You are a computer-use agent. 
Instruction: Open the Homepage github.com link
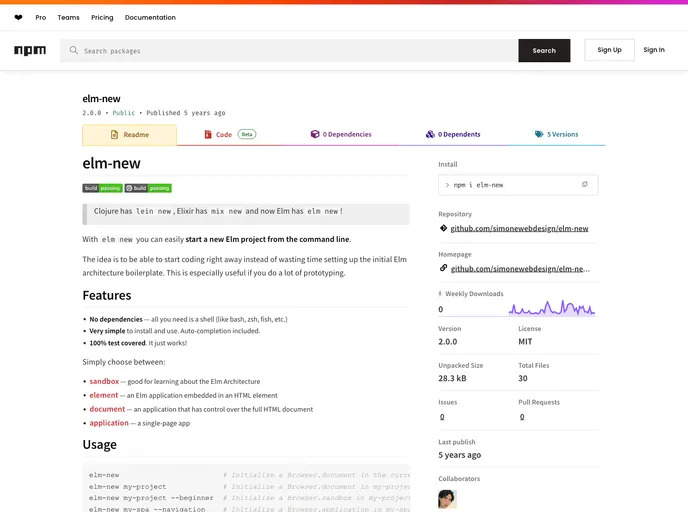pyautogui.click(x=520, y=269)
